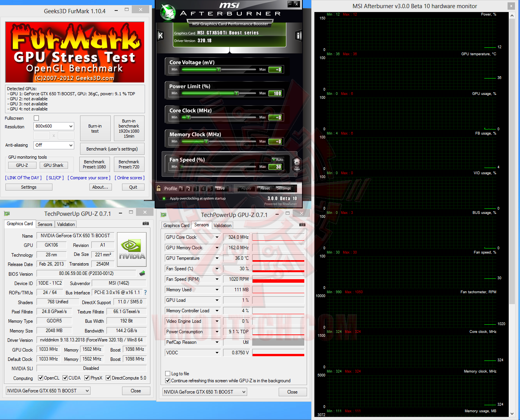Screen dimensions: 520x420
Task: Open the GPU selector in GPU-Z Graphics Card window
Action: coord(48,391)
